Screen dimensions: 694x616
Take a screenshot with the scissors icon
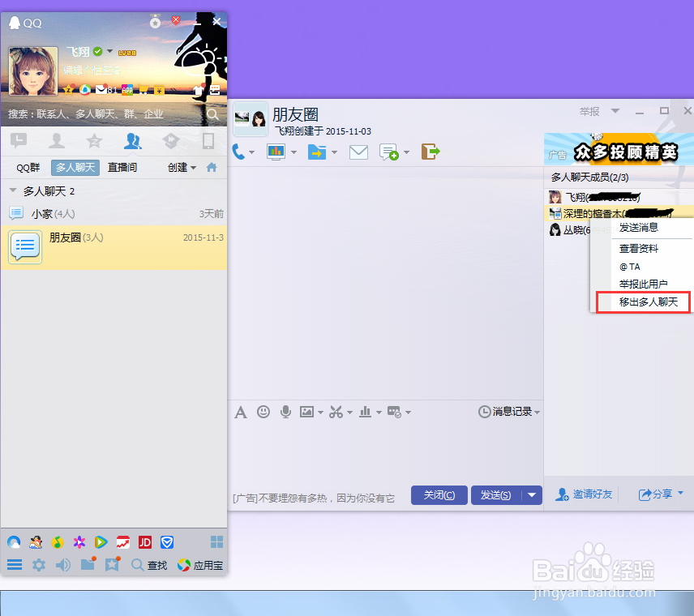click(x=336, y=412)
